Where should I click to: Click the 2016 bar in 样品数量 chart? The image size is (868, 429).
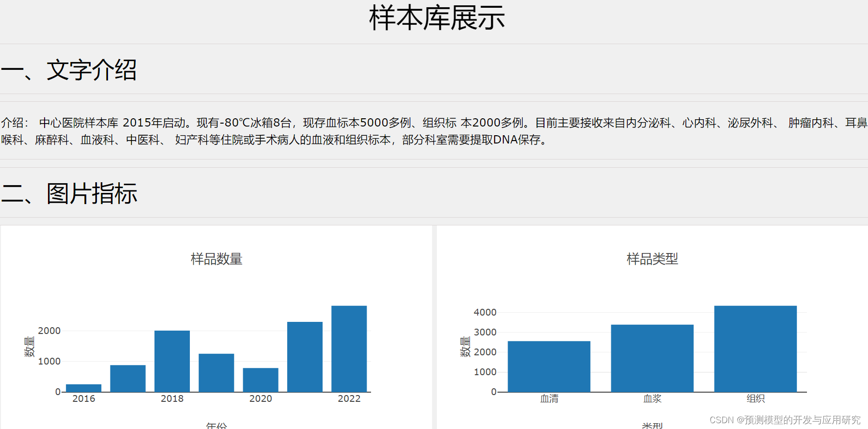point(84,388)
